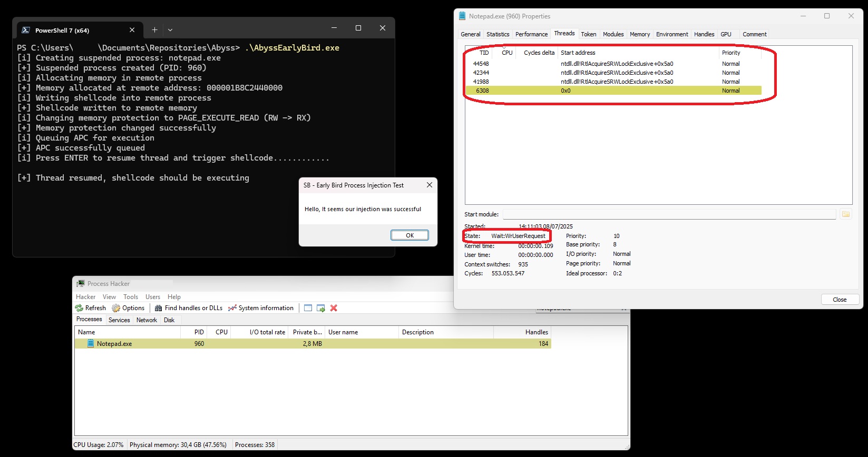Sort the process list by Name column

(x=128, y=332)
